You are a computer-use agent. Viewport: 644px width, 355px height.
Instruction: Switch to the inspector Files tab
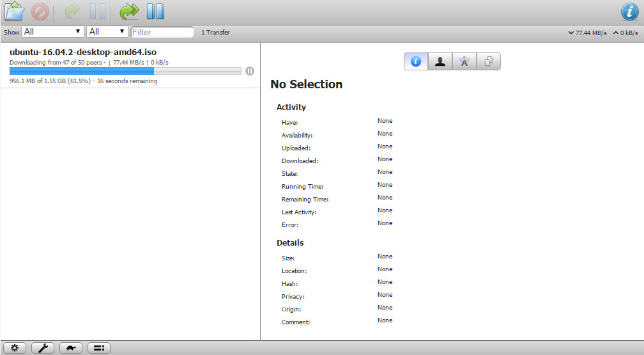click(488, 61)
